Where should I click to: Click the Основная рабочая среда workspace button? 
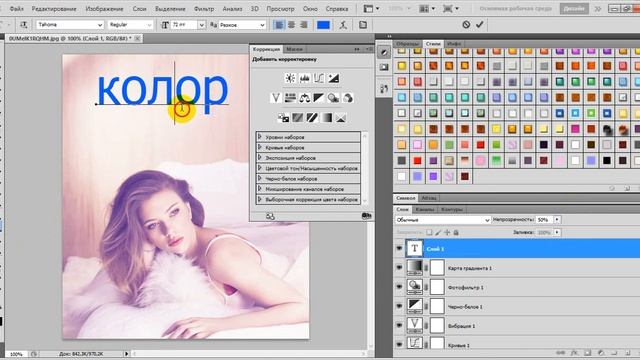(516, 9)
